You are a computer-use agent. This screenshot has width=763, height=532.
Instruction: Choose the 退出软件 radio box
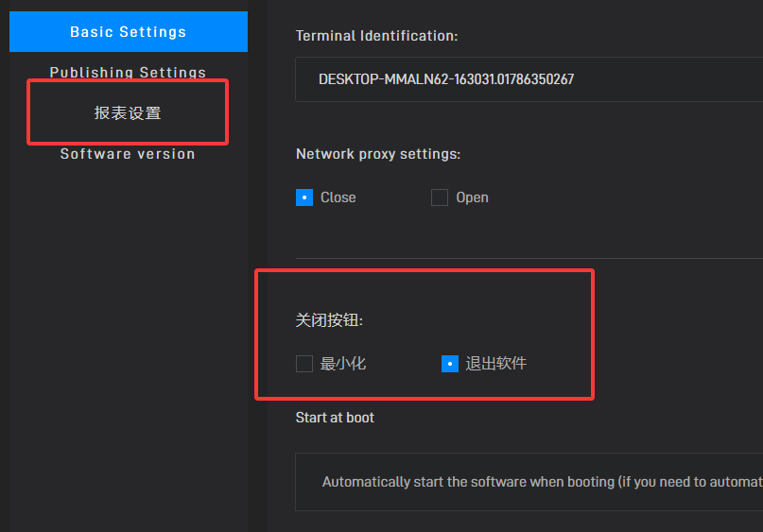[x=450, y=364]
